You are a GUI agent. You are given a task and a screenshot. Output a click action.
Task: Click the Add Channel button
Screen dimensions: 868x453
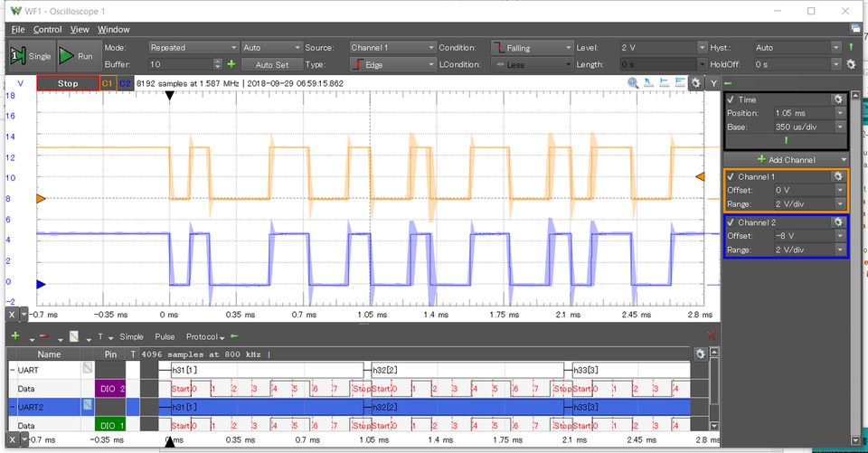point(786,159)
